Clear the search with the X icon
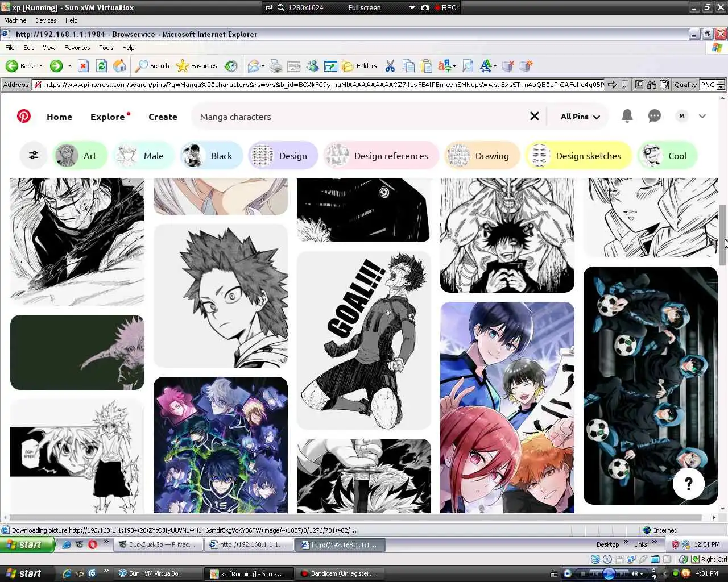 pos(535,116)
